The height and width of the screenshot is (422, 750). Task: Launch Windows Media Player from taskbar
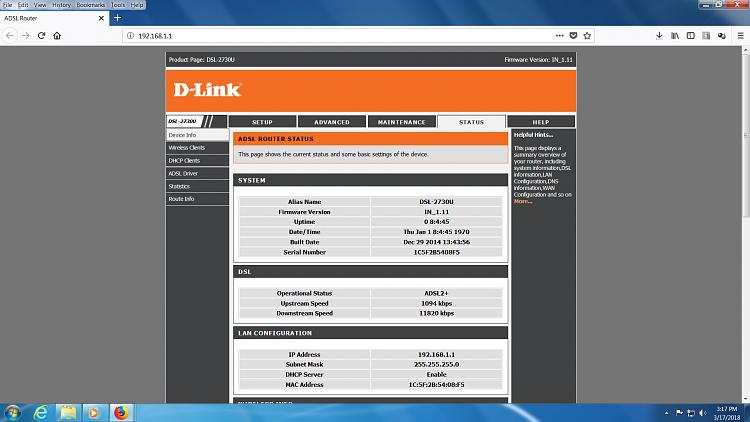(x=93, y=412)
